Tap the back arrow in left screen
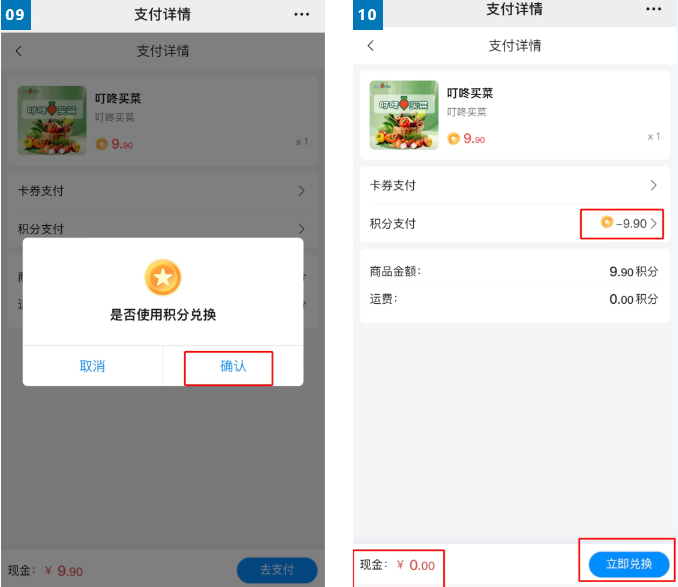This screenshot has width=678, height=587. point(18,51)
